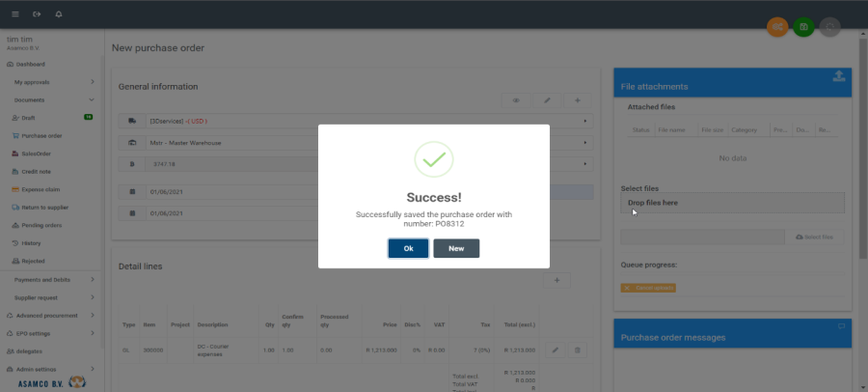
Task: Select Pending orders in the sidebar
Action: 41,225
